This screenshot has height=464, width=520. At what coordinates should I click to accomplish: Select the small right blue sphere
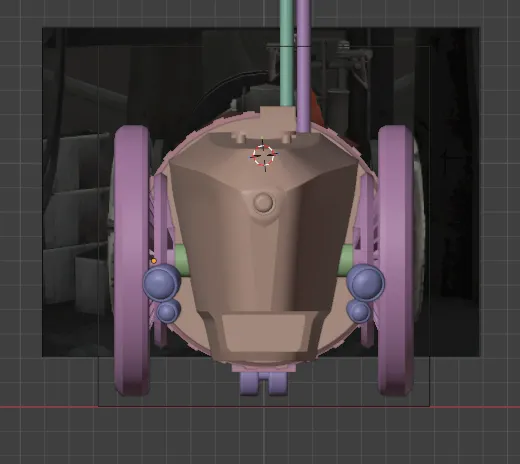tap(358, 311)
